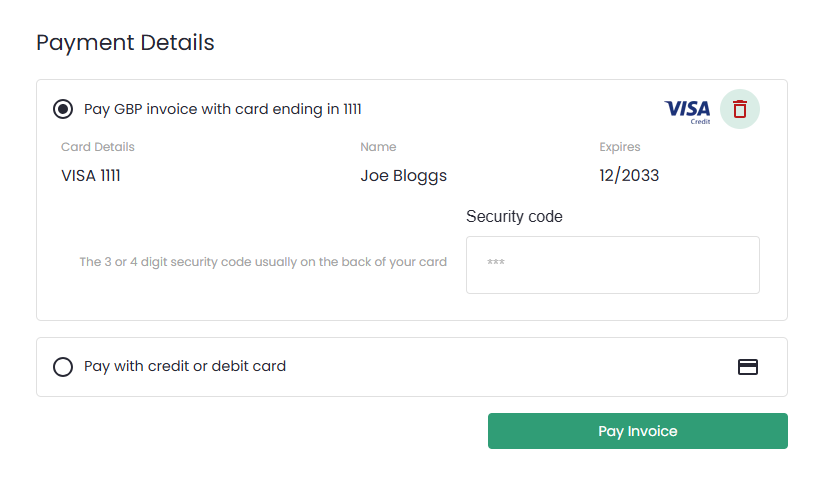Screen dimensions: 826x485
Task: Click the credit card icon
Action: coord(747,367)
